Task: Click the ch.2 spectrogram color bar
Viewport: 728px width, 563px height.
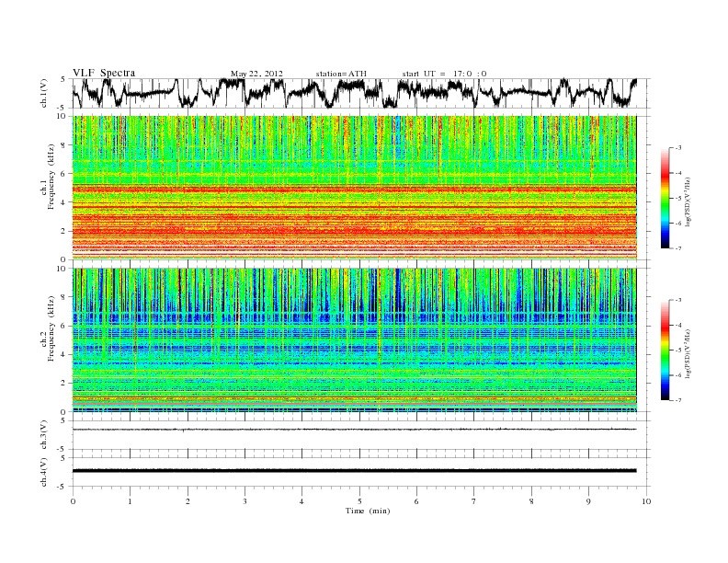Action: [665, 350]
